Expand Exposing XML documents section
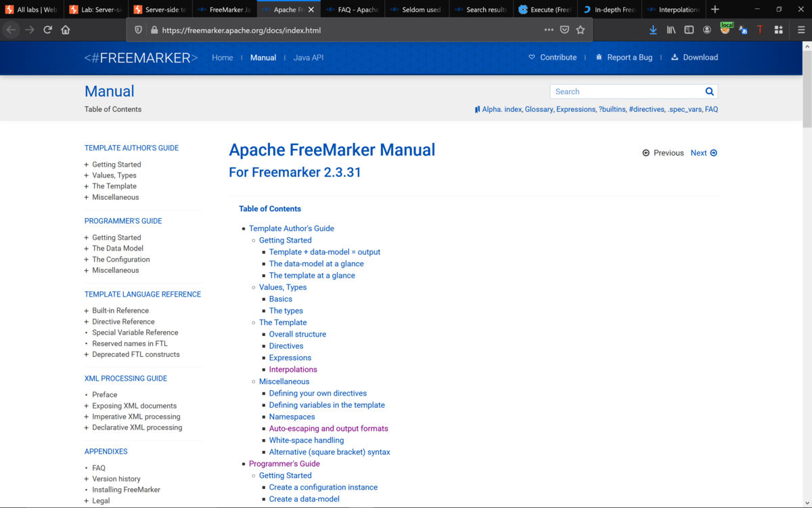Screen dimensions: 812x508 coord(87,406)
